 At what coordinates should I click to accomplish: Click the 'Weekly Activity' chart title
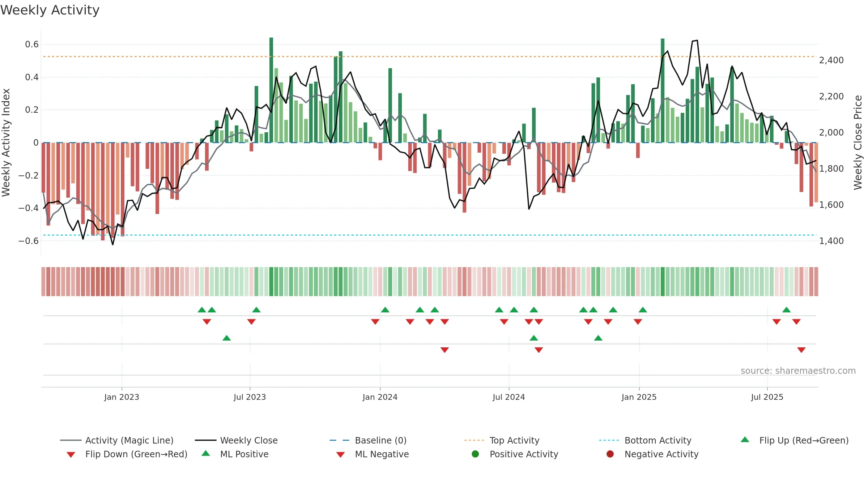click(x=50, y=10)
